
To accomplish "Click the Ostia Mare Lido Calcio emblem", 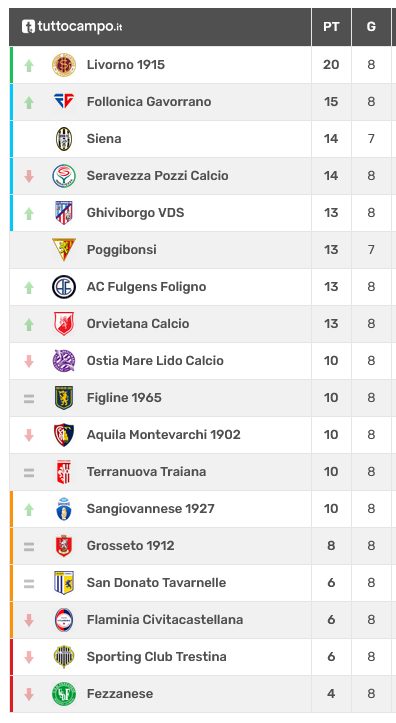I will pos(64,361).
